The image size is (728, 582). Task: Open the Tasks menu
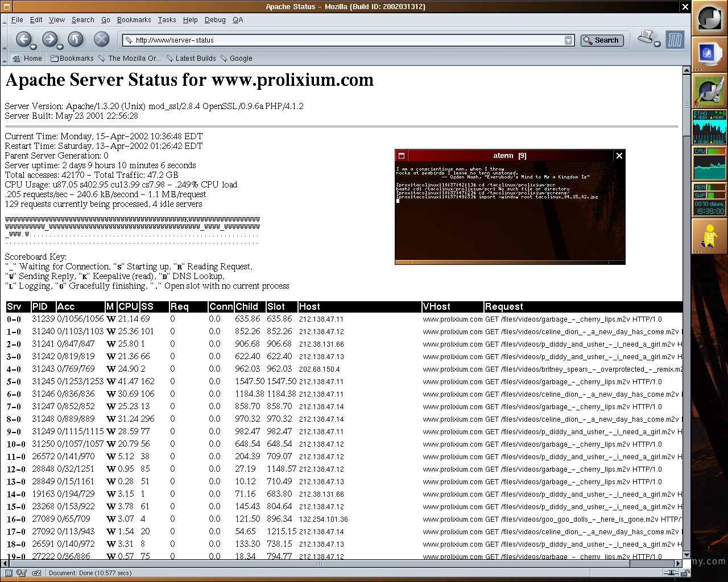(x=167, y=20)
